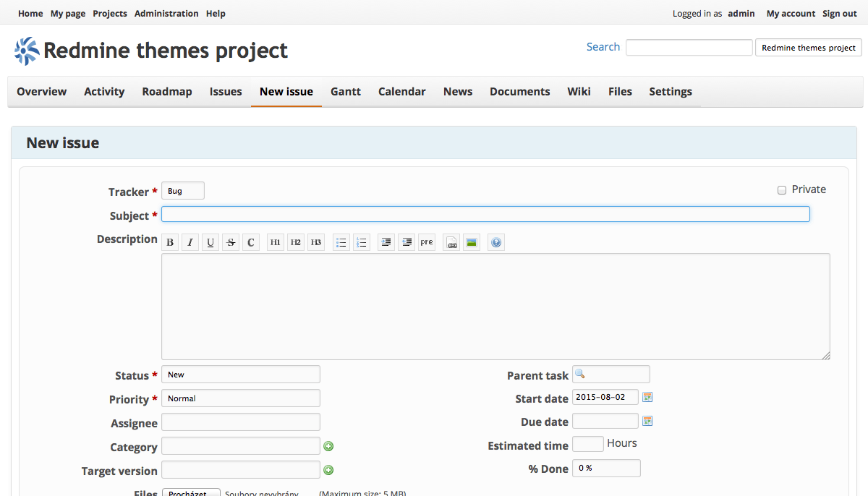The image size is (868, 496).
Task: Open the project jump dropdown
Action: 809,48
